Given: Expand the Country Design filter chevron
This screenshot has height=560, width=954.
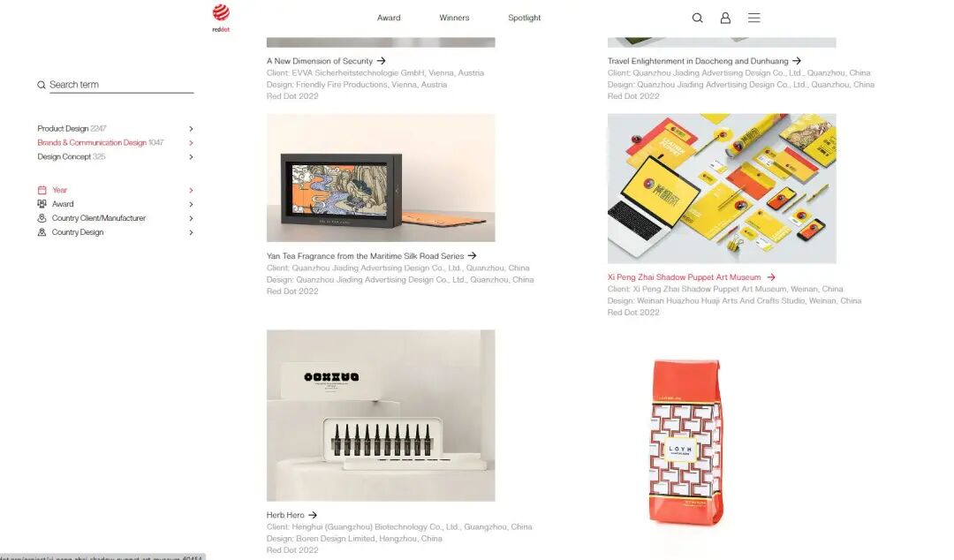Looking at the screenshot, I should click(191, 232).
